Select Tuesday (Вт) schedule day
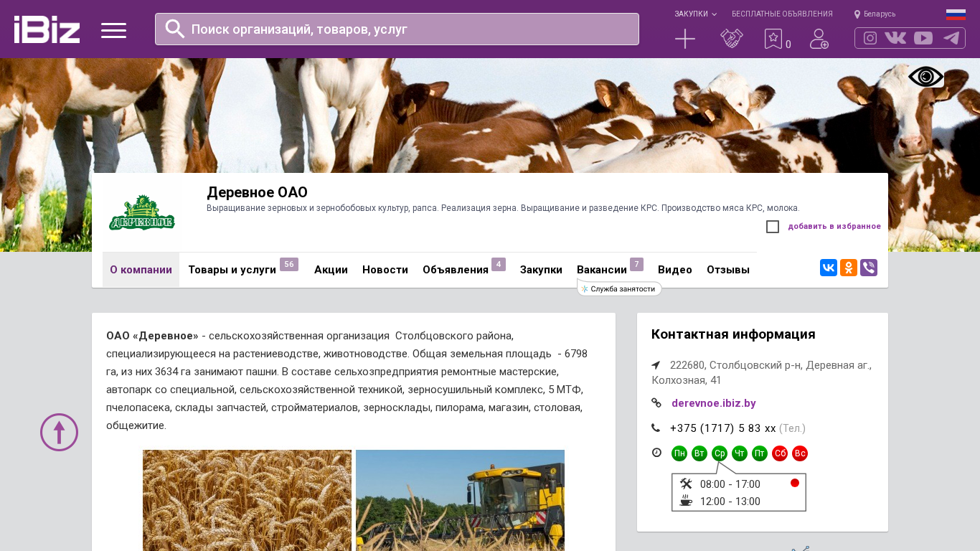 click(x=699, y=453)
